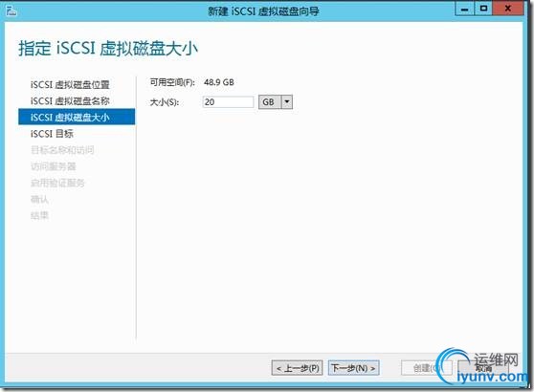Click the heading 指定 iSCSI 虚拟磁盘大小
Screen dimensions: 534x392
click(x=108, y=49)
